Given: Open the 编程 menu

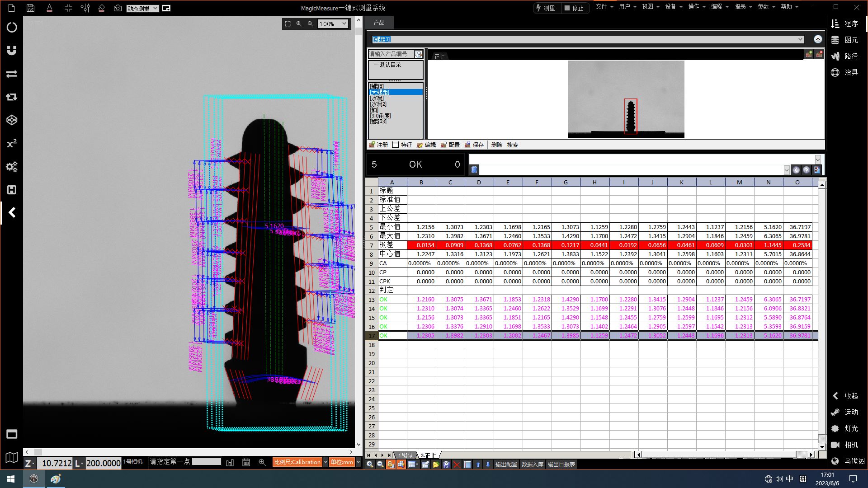Looking at the screenshot, I should click(x=719, y=7).
